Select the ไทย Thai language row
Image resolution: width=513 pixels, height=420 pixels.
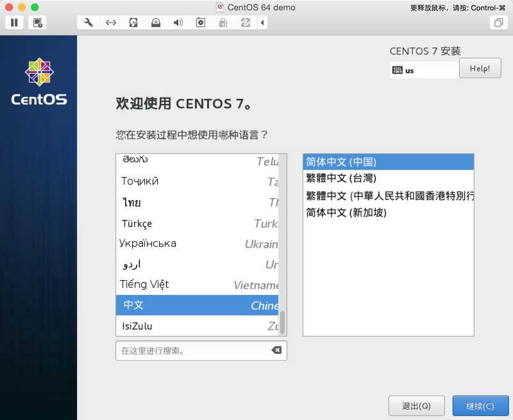[198, 203]
